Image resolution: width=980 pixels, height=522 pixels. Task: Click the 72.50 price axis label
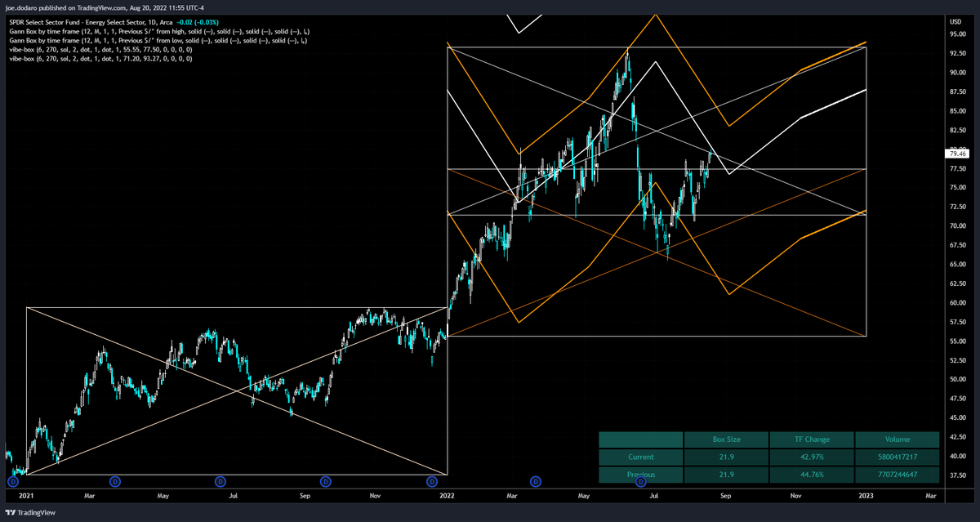[x=957, y=207]
